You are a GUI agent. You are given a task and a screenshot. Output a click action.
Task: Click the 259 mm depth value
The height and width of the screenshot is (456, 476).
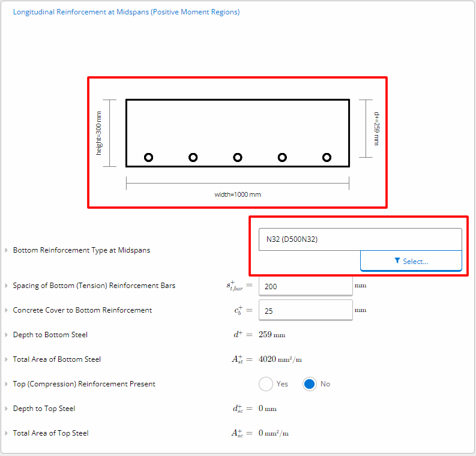click(x=272, y=335)
